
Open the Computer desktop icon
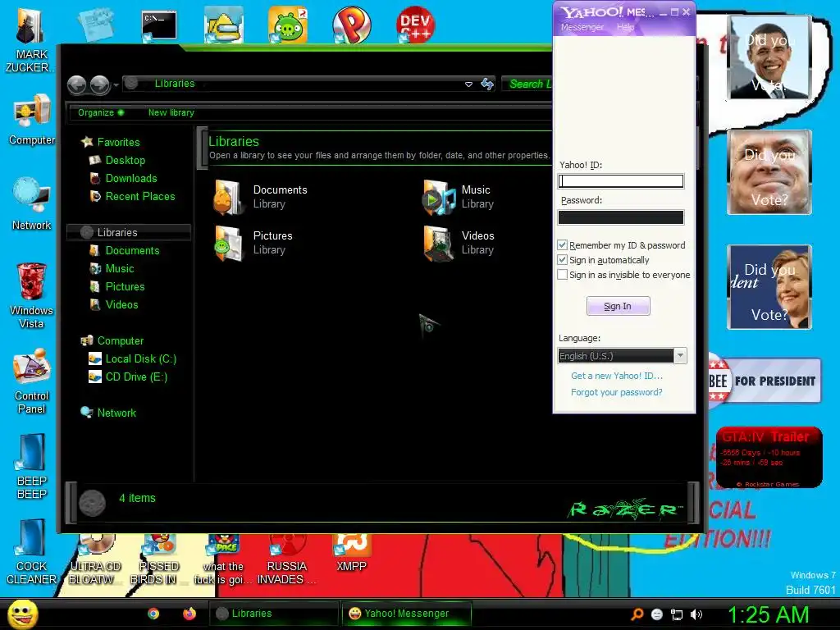click(32, 120)
